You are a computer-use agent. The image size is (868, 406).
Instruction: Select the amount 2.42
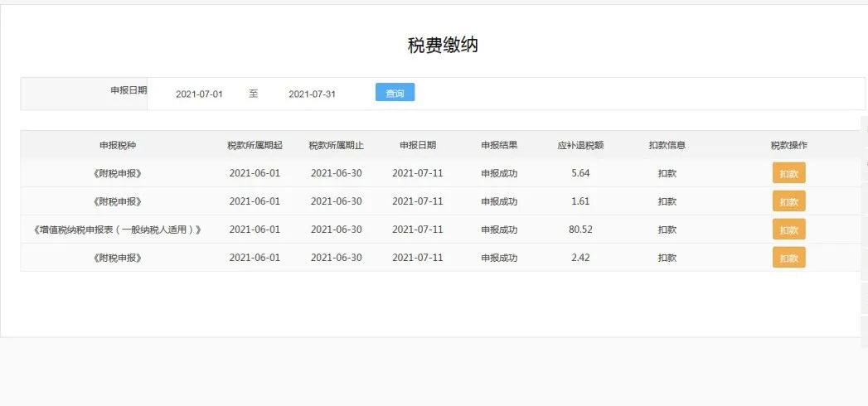pyautogui.click(x=580, y=258)
